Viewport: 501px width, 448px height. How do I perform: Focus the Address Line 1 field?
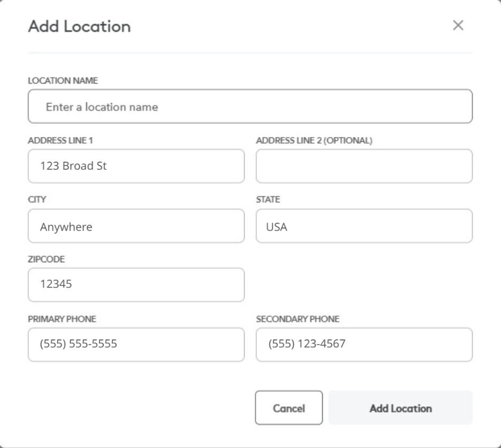136,166
